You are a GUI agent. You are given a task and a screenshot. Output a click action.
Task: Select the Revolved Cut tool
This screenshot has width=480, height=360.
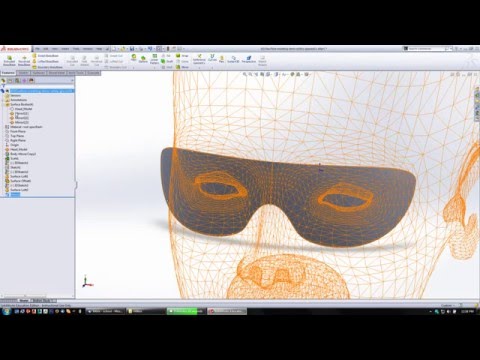(96, 60)
